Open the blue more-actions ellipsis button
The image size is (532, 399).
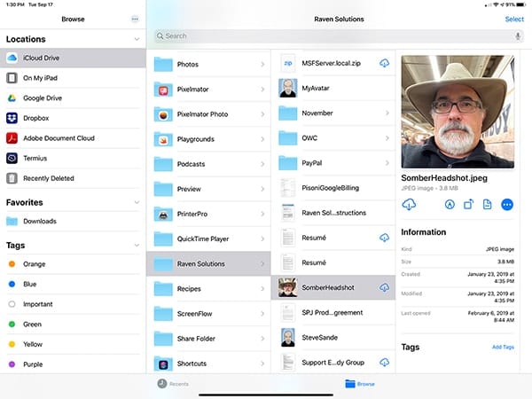(x=507, y=205)
